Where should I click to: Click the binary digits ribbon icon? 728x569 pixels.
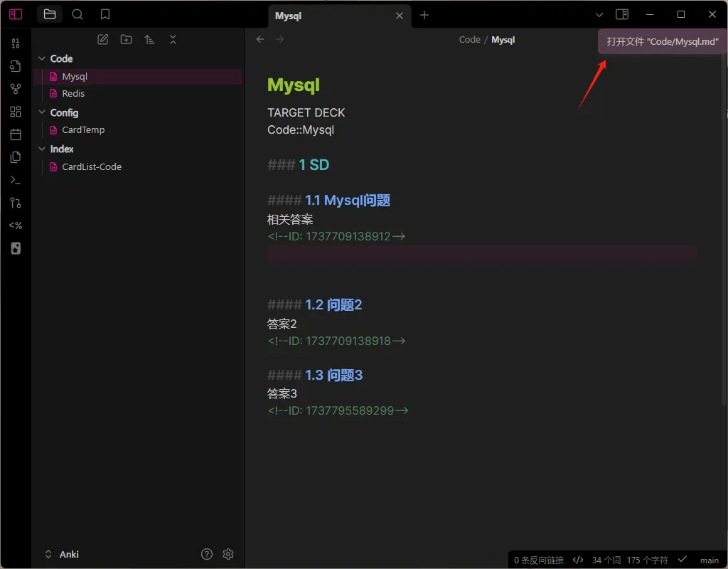pyautogui.click(x=16, y=43)
